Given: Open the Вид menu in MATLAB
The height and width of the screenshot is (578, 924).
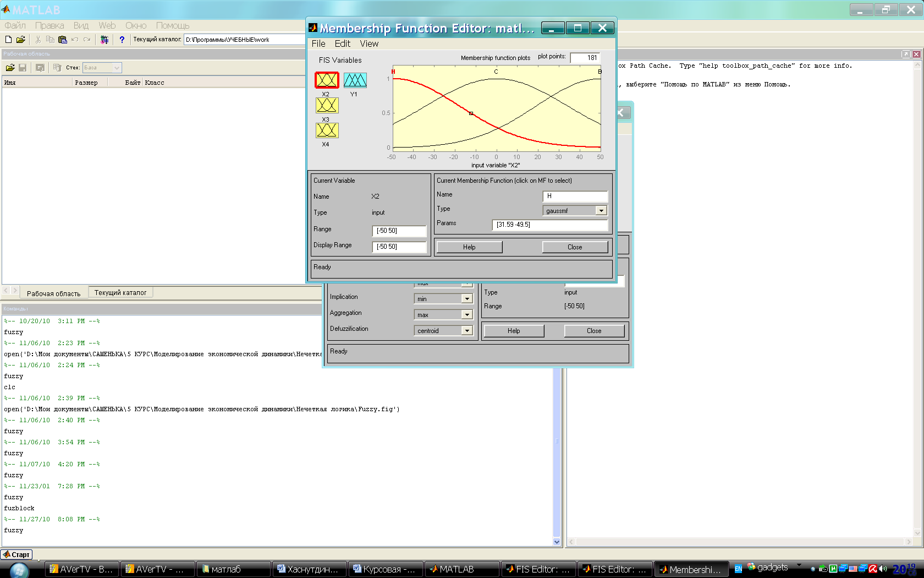Looking at the screenshot, I should pyautogui.click(x=81, y=25).
